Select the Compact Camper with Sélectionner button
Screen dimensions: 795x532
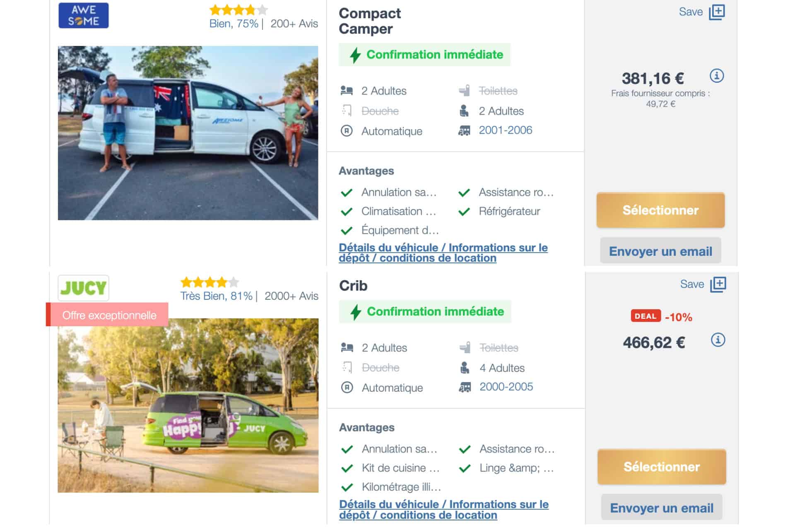click(660, 210)
